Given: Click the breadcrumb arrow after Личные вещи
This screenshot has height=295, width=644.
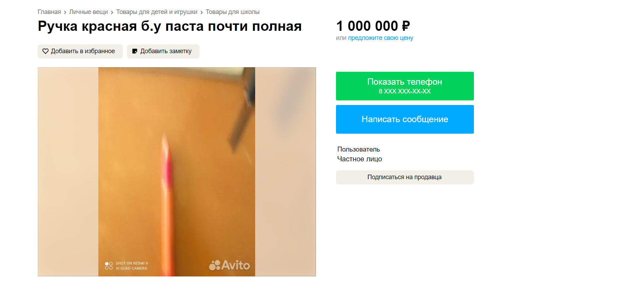Looking at the screenshot, I should coord(112,12).
